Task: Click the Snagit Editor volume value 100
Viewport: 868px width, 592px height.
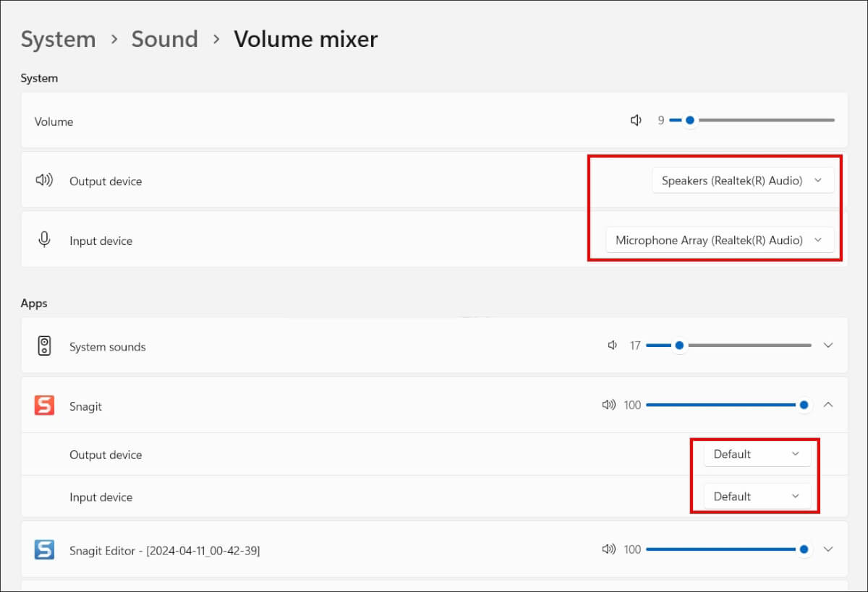Action: click(632, 549)
